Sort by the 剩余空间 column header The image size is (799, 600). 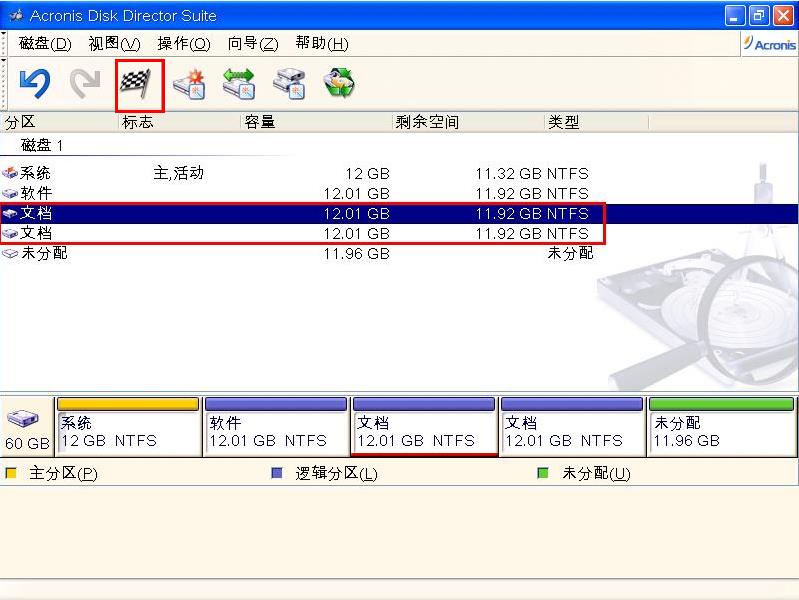(468, 122)
